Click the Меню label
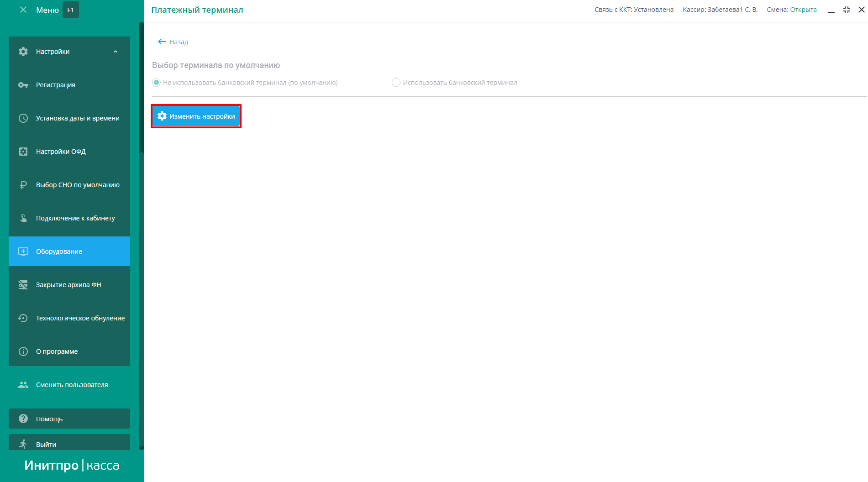The width and height of the screenshot is (868, 482). 47,10
